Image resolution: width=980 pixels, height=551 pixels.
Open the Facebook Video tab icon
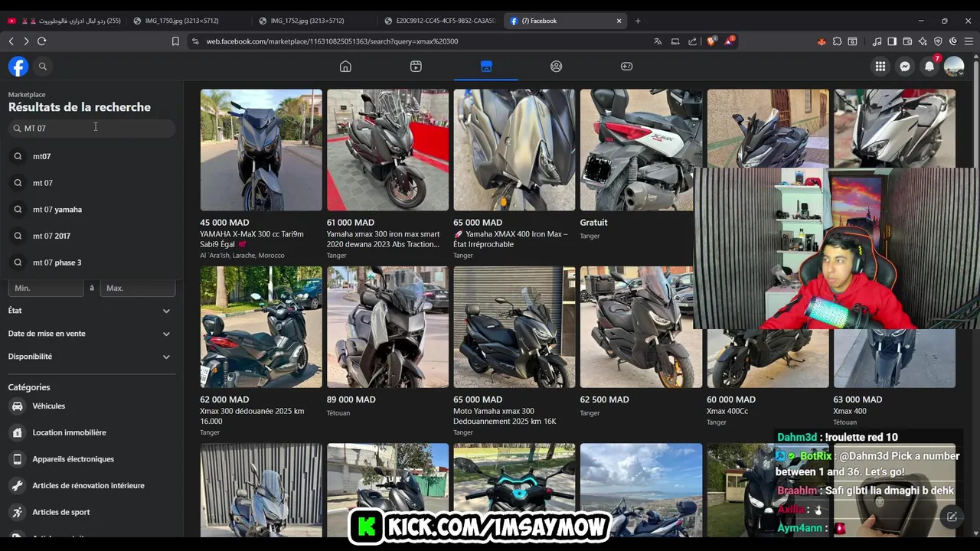pyautogui.click(x=416, y=67)
